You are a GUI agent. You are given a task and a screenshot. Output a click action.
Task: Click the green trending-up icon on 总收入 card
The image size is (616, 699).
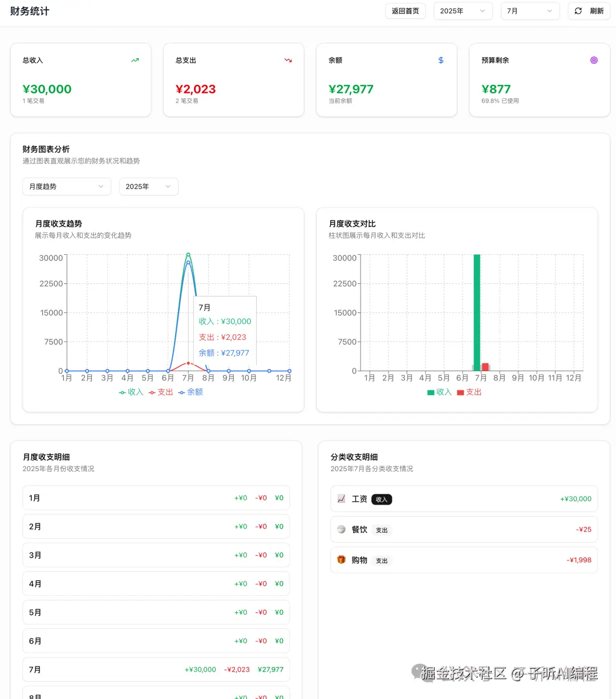coord(135,60)
